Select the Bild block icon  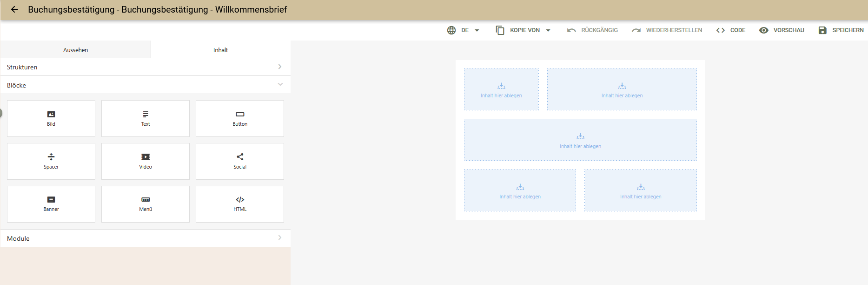click(51, 114)
